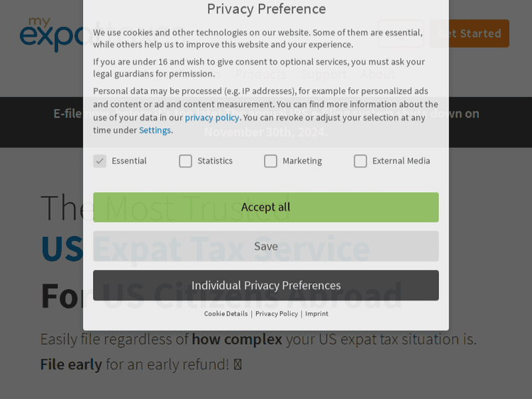
Task: Enable the Marketing checkbox
Action: [271, 161]
